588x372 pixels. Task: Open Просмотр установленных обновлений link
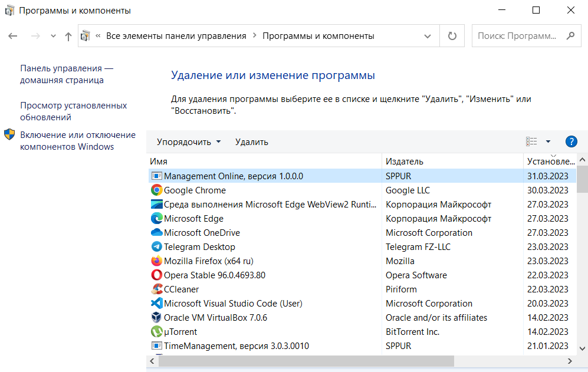74,111
